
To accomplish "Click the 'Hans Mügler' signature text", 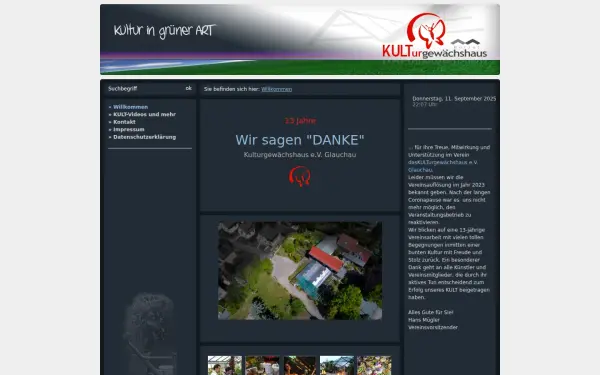I will (424, 320).
